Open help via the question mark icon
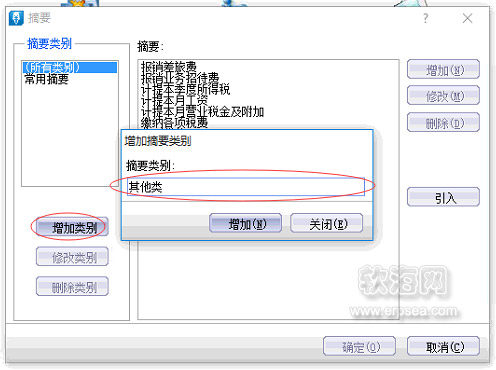Screen dimensions: 496x370 426,18
